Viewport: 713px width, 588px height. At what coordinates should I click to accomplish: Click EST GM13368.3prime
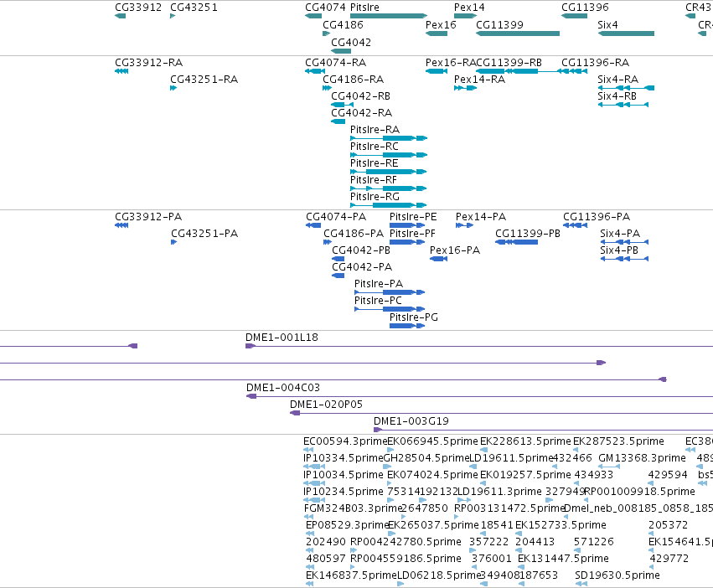click(642, 458)
